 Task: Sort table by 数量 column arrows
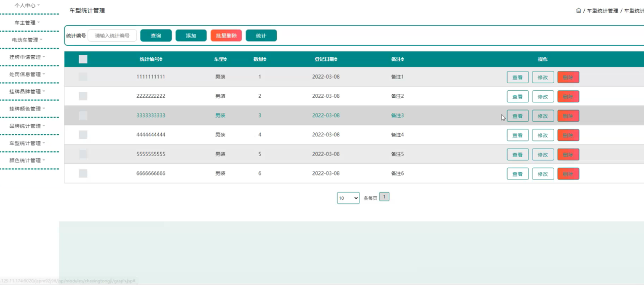coord(265,59)
